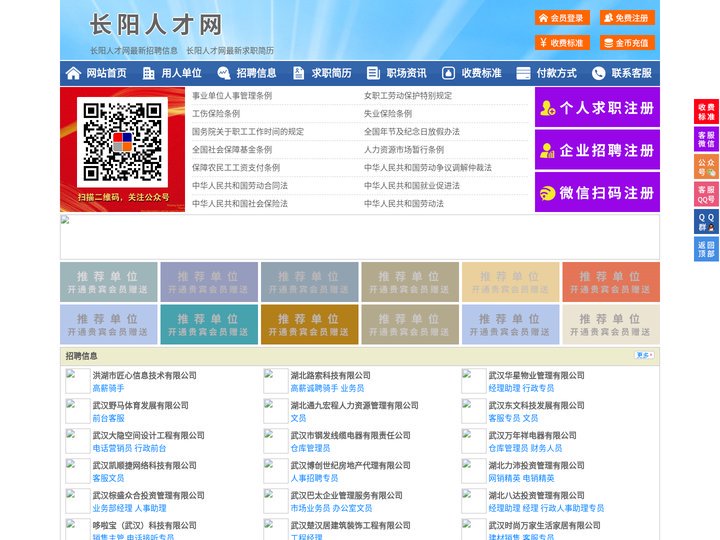The height and width of the screenshot is (540, 720).
Task: Open 中华人民共和国劳动法 link
Action: click(404, 203)
